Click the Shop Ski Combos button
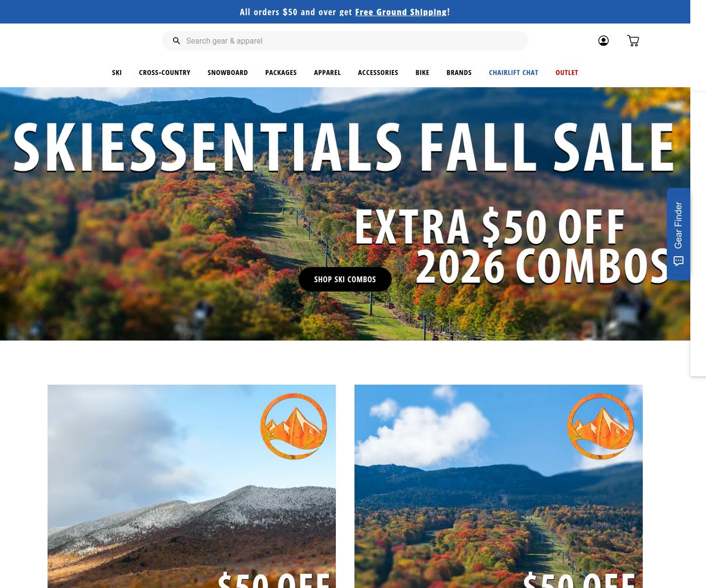The height and width of the screenshot is (588, 706). pos(345,279)
